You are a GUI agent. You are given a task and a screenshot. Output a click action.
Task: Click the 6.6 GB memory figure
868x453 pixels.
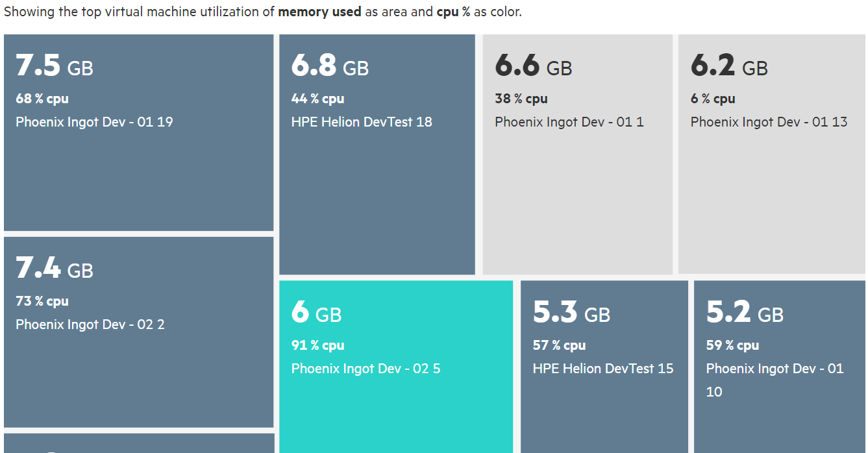coord(533,66)
